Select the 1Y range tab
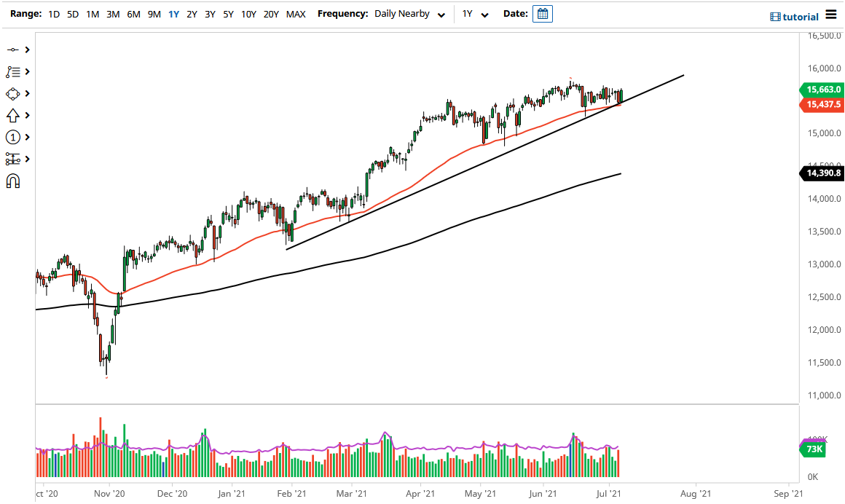The height and width of the screenshot is (504, 845). click(x=174, y=14)
